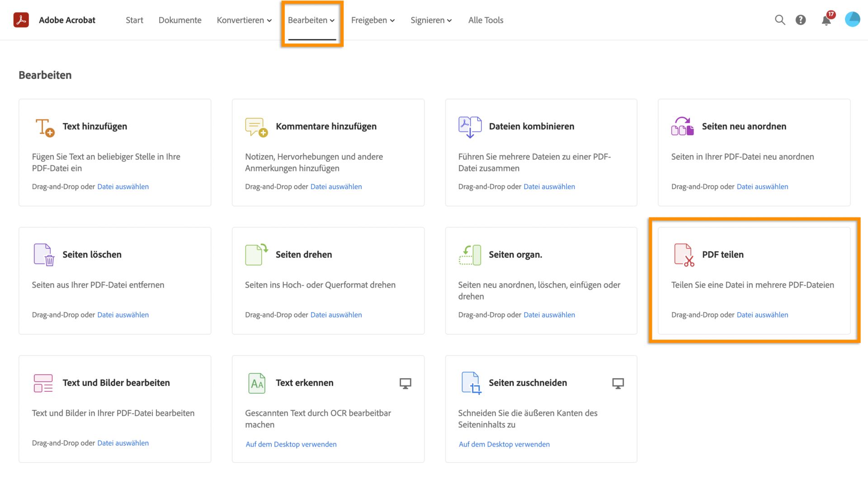This screenshot has height=494, width=868.
Task: Click Datei auswählen link under Seiten löschen
Action: (123, 315)
